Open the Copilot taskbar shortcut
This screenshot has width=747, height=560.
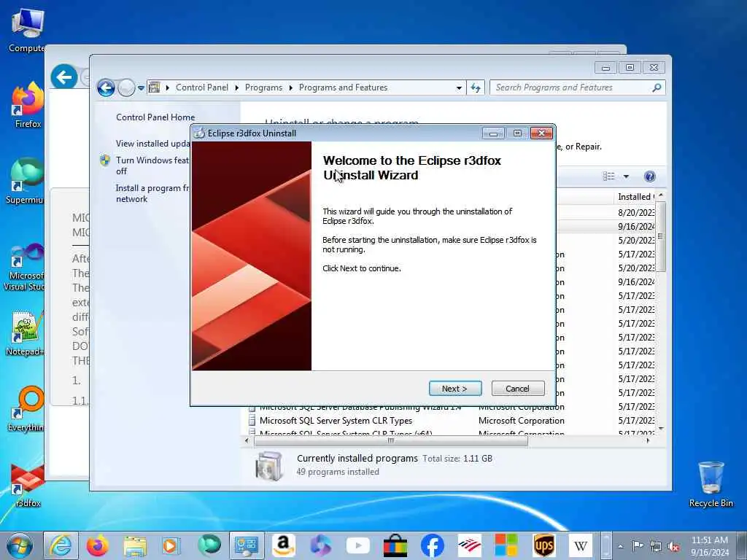click(321, 545)
